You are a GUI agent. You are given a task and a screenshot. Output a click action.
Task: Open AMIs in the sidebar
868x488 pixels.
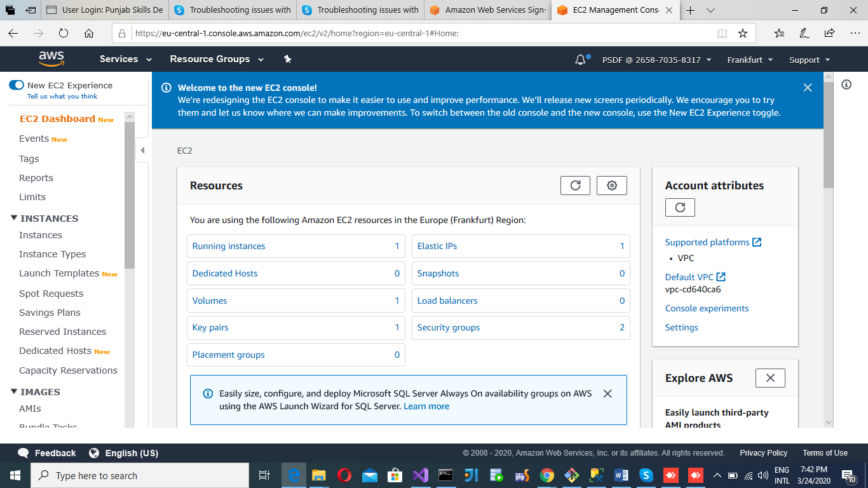(30, 409)
